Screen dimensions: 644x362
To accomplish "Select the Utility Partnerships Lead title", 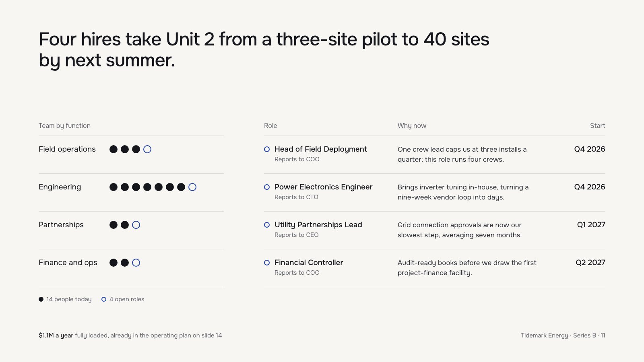I will click(318, 225).
